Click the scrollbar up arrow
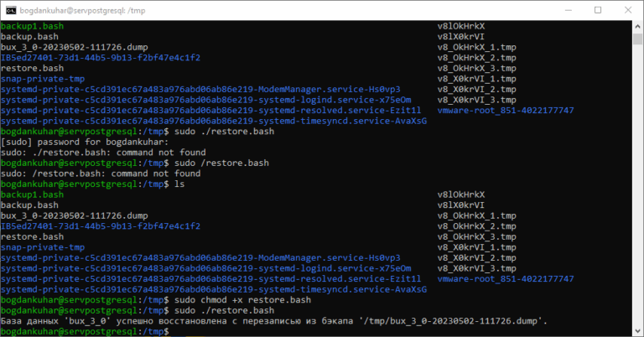 click(x=636, y=26)
